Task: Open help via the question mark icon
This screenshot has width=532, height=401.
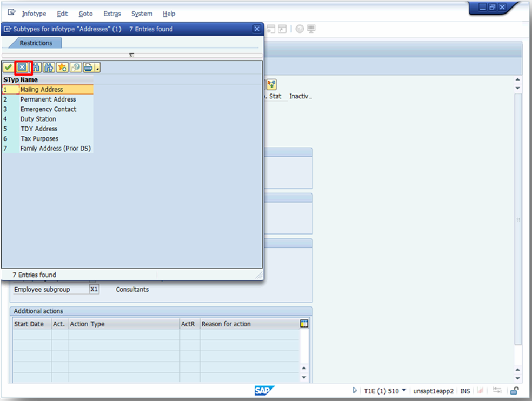Action: click(x=75, y=67)
